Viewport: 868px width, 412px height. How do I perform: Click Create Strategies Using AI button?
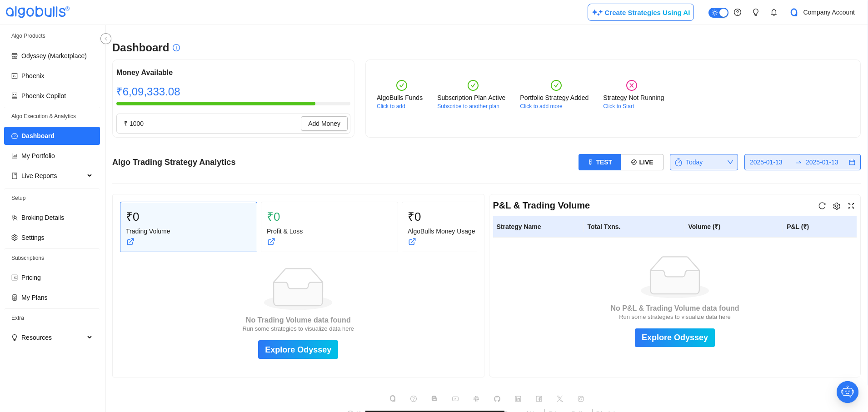coord(641,12)
